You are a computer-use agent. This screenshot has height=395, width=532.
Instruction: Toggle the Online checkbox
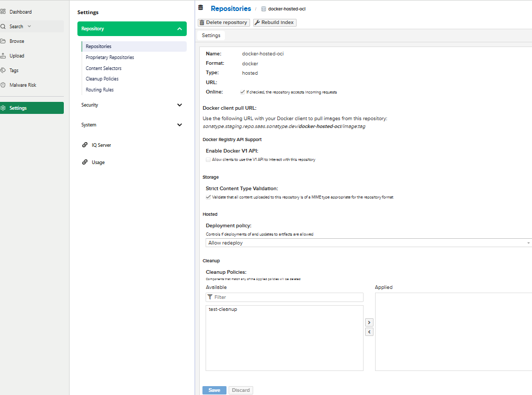coord(243,92)
